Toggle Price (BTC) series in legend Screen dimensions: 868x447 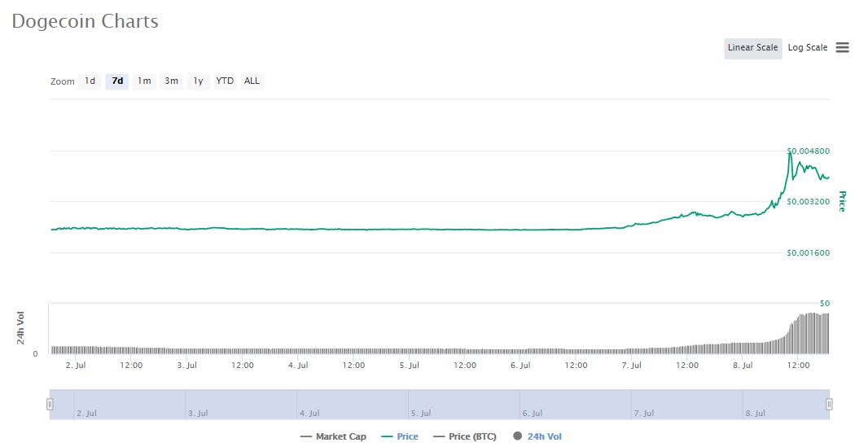(465, 436)
